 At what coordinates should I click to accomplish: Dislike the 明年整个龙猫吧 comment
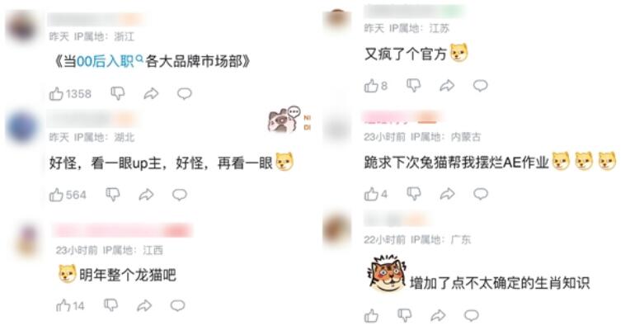(110, 305)
